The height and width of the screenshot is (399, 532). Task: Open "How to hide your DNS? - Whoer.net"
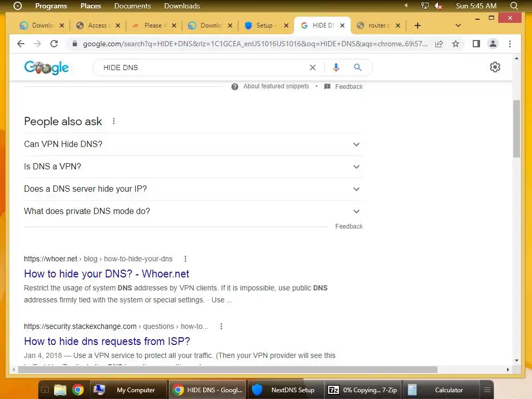click(107, 274)
